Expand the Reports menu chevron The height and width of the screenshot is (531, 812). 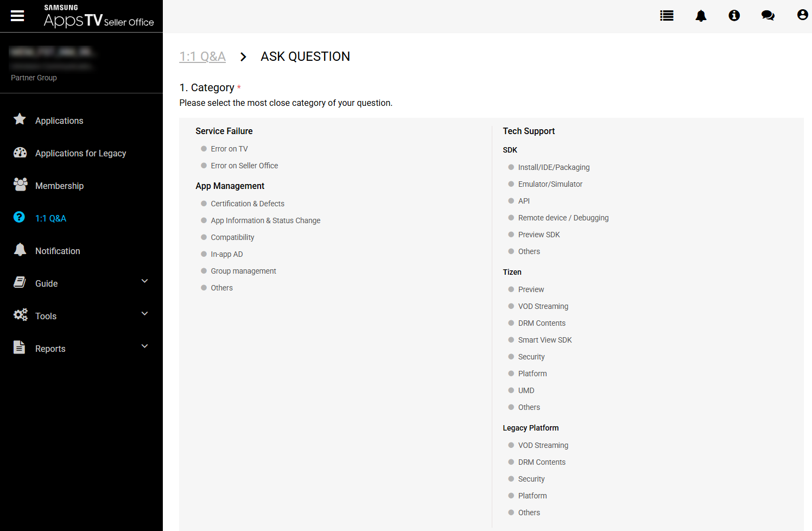[x=144, y=346]
